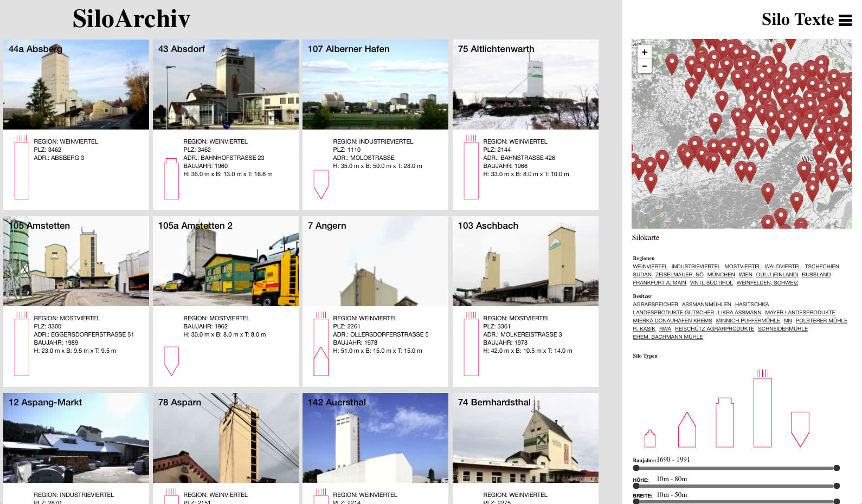Click the Breite slider left handle
Image resolution: width=862 pixels, height=504 pixels.
[636, 501]
